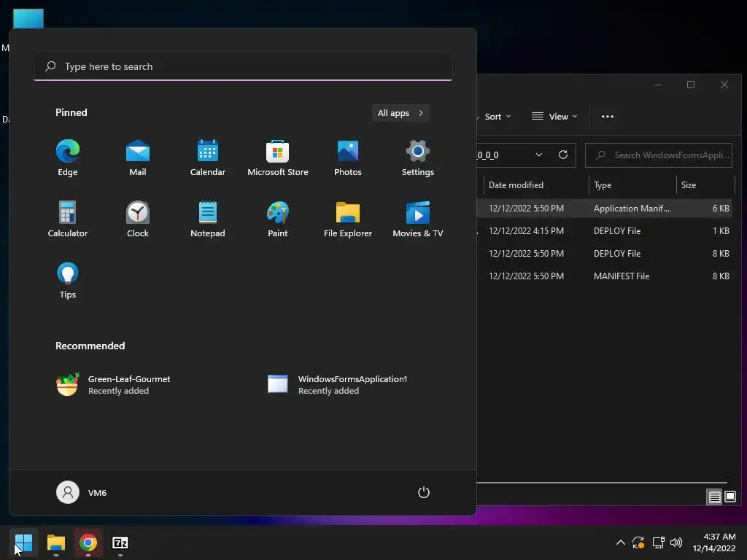Open the Clock app

pyautogui.click(x=138, y=219)
